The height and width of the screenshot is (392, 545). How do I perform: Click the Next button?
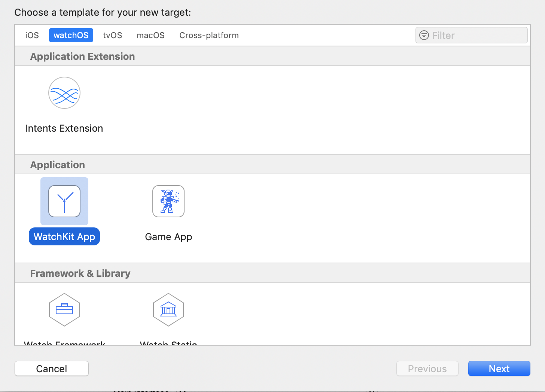point(499,368)
